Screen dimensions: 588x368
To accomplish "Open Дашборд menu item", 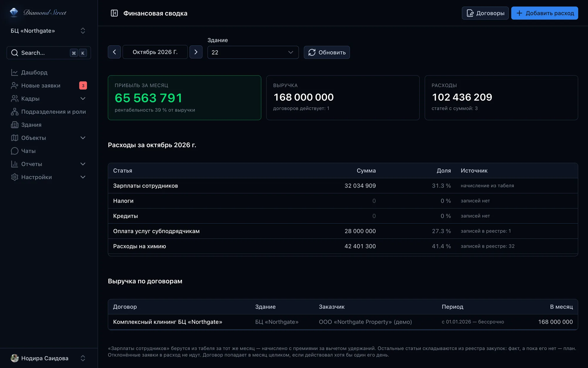I will 49,72.
